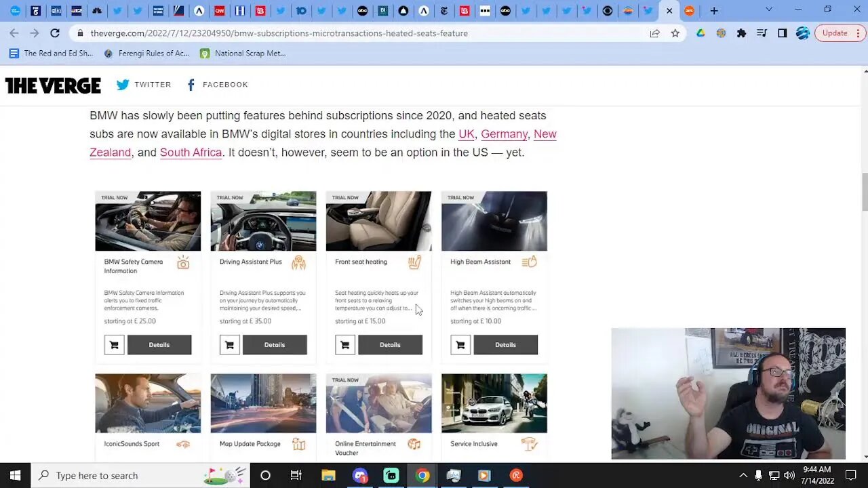Open 'The Red and Ed Sh...' bookmark
This screenshot has width=868, height=488.
pyautogui.click(x=52, y=53)
